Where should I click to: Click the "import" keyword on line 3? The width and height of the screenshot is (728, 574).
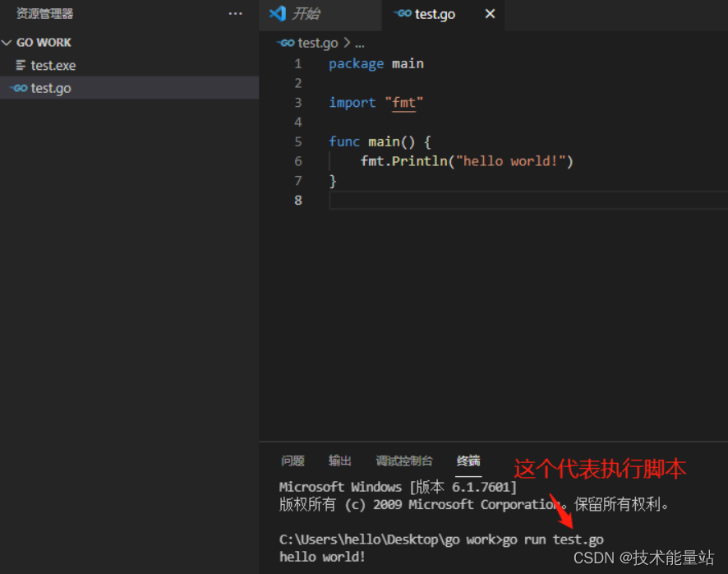pyautogui.click(x=352, y=103)
